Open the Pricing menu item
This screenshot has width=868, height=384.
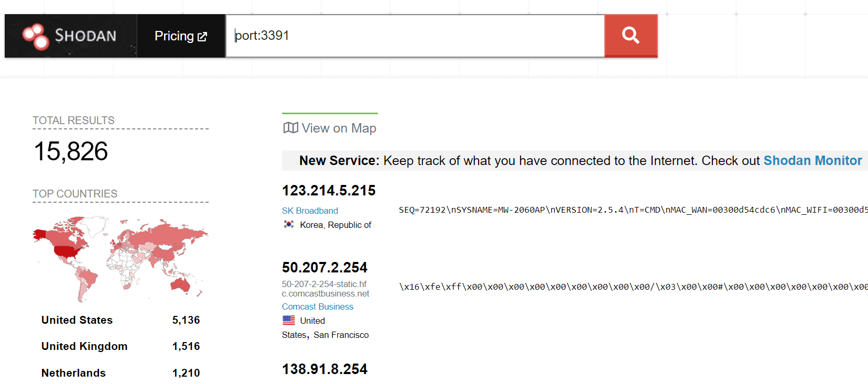pos(181,36)
